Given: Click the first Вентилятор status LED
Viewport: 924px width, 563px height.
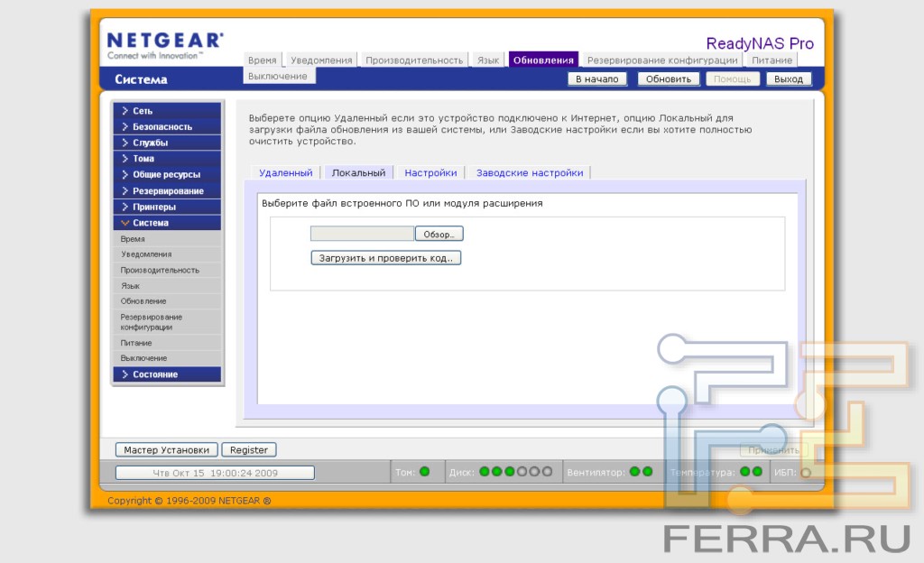Looking at the screenshot, I should pyautogui.click(x=634, y=472).
